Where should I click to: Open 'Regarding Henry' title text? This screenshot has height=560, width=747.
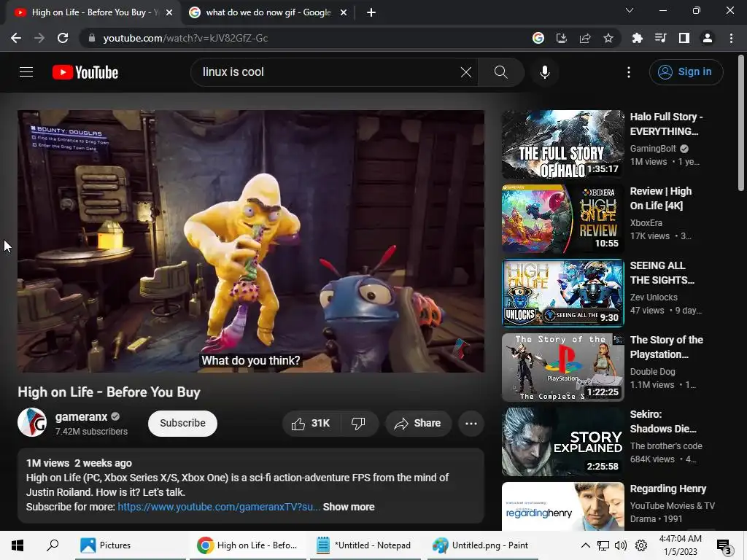(668, 489)
